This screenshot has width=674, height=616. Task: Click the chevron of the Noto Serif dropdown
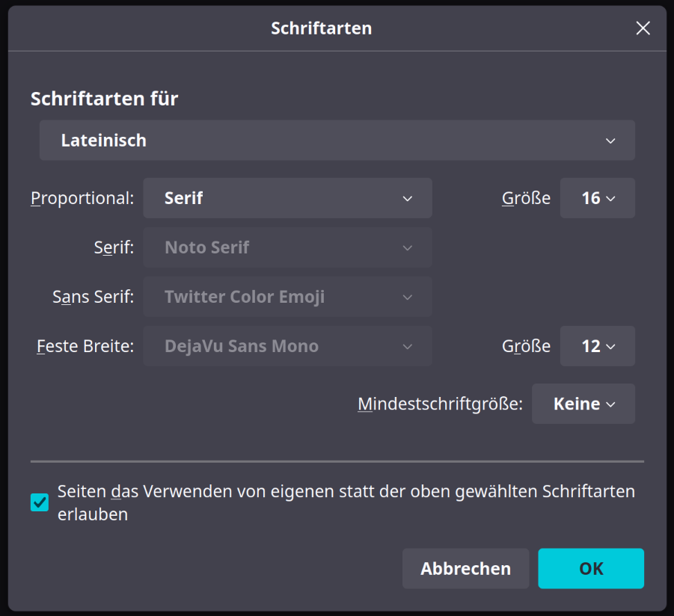[407, 248]
